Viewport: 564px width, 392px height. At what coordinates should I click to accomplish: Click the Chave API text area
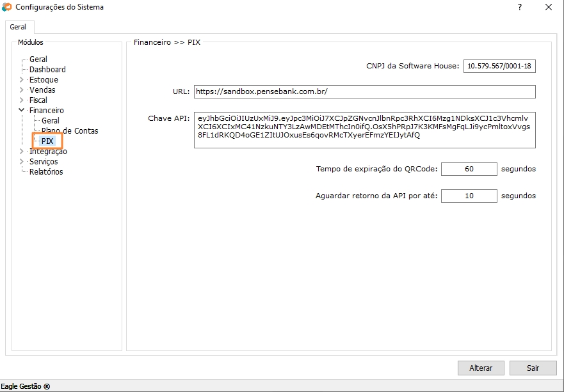365,130
